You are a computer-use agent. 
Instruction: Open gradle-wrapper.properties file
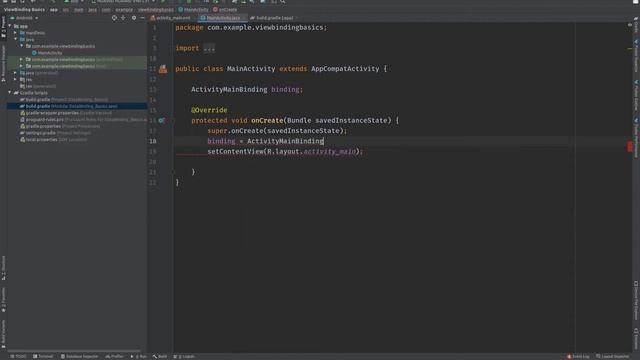tap(66, 113)
